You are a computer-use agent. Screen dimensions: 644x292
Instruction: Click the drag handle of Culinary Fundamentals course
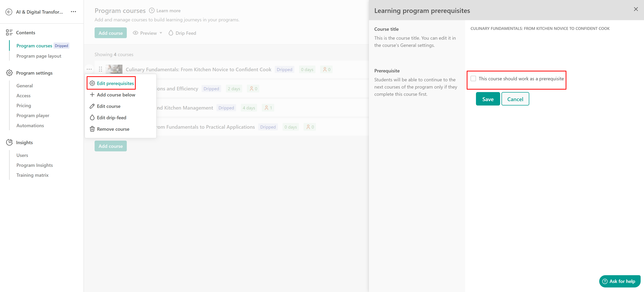[100, 69]
